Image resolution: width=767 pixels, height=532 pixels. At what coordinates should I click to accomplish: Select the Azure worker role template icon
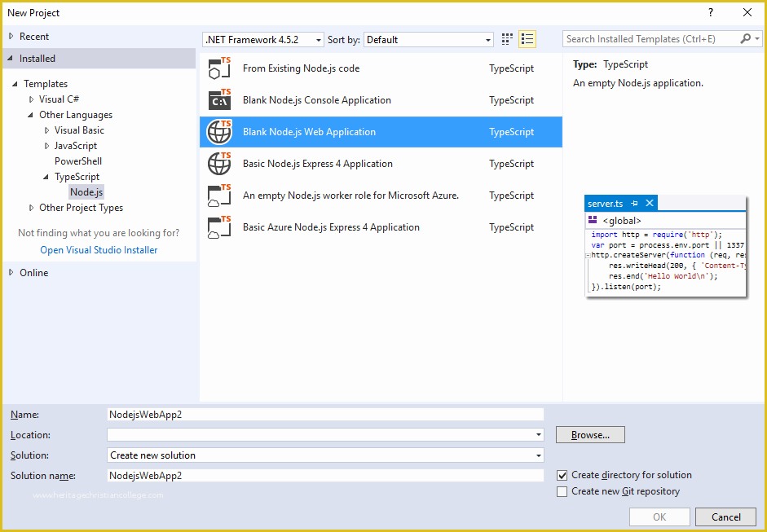point(218,196)
